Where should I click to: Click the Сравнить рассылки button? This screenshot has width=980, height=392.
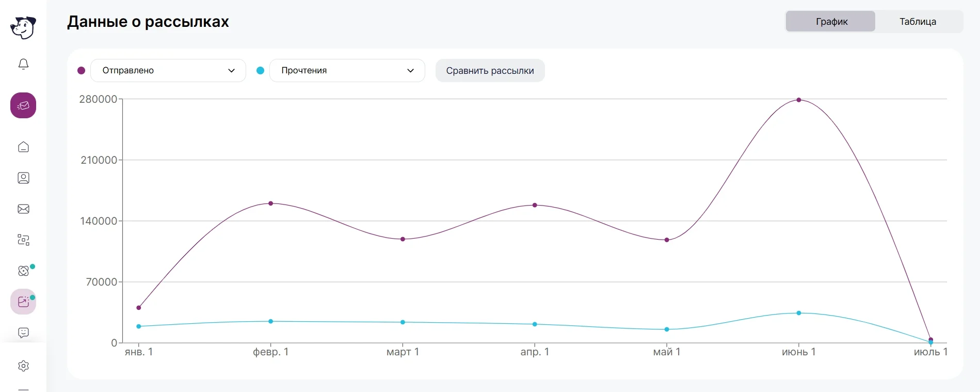490,71
